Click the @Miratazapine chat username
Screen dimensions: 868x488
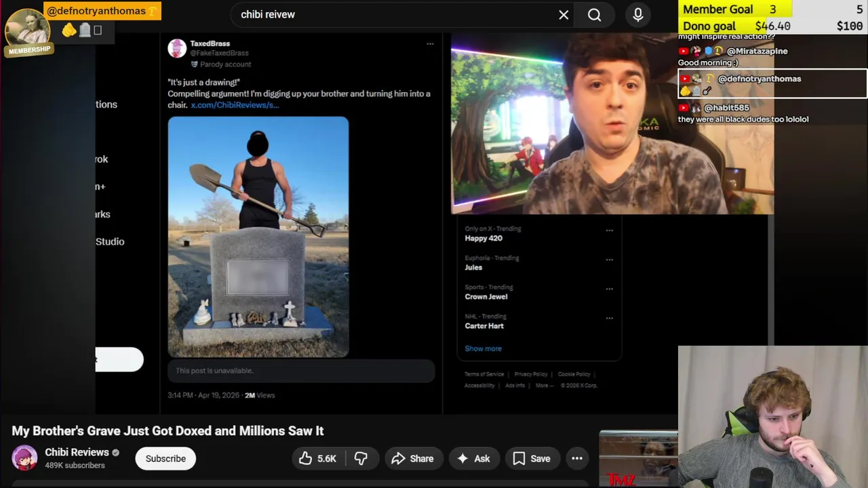tap(757, 51)
